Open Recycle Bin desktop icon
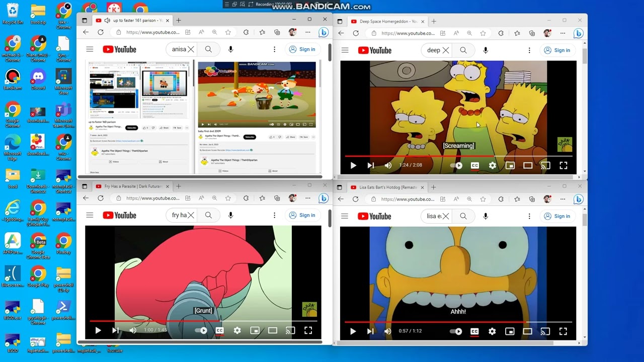644x362 pixels. point(13,13)
